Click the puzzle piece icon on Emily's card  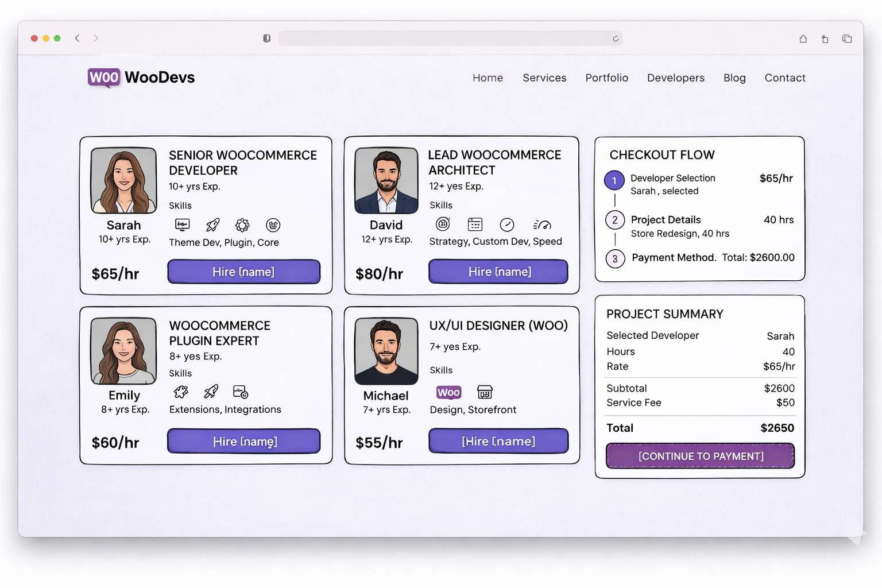pos(181,392)
